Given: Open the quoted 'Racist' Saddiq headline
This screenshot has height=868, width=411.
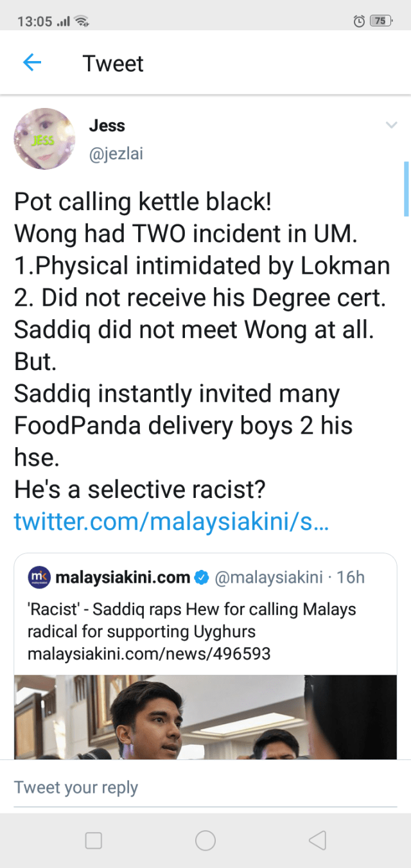Looking at the screenshot, I should (x=191, y=620).
